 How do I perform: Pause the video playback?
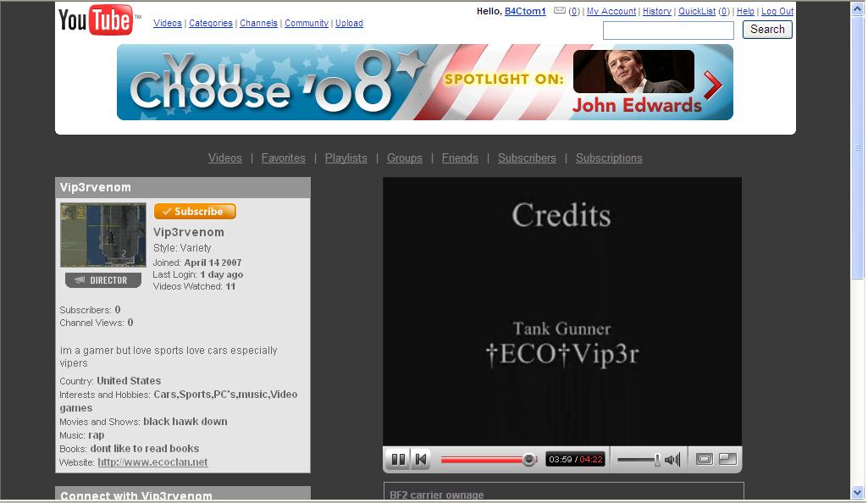coord(397,460)
